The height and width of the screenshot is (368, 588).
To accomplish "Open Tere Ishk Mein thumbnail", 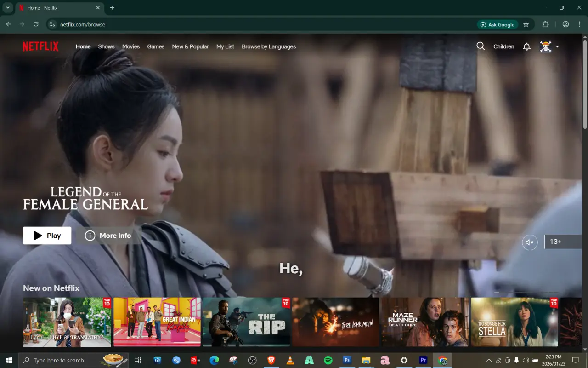I will 336,322.
